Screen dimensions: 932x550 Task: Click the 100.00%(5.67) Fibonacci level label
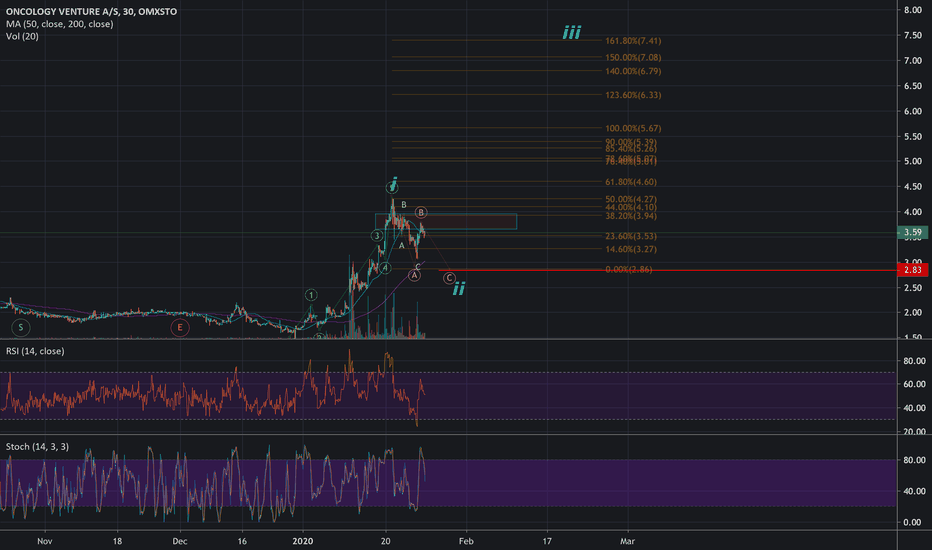click(x=633, y=128)
